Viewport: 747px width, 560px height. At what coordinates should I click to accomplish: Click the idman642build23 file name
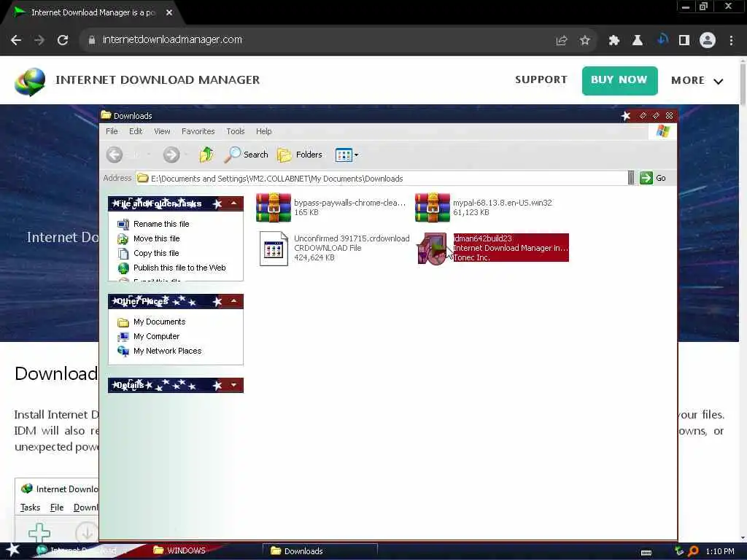tap(483, 238)
